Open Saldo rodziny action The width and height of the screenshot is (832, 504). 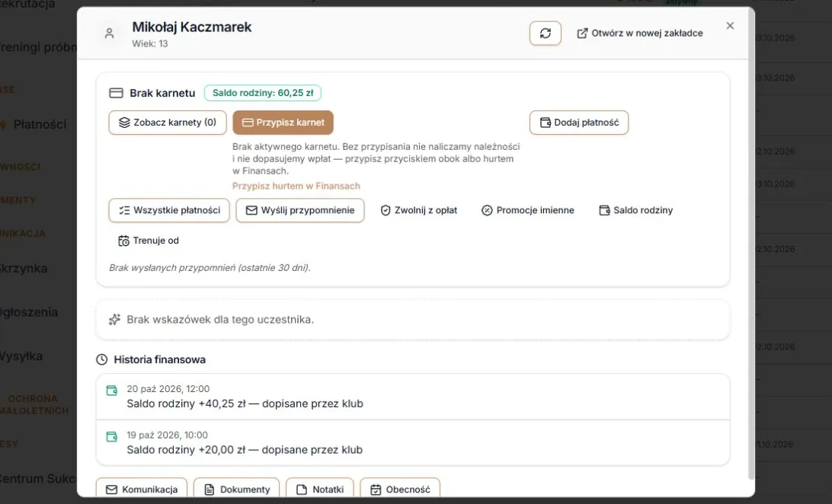pos(635,210)
